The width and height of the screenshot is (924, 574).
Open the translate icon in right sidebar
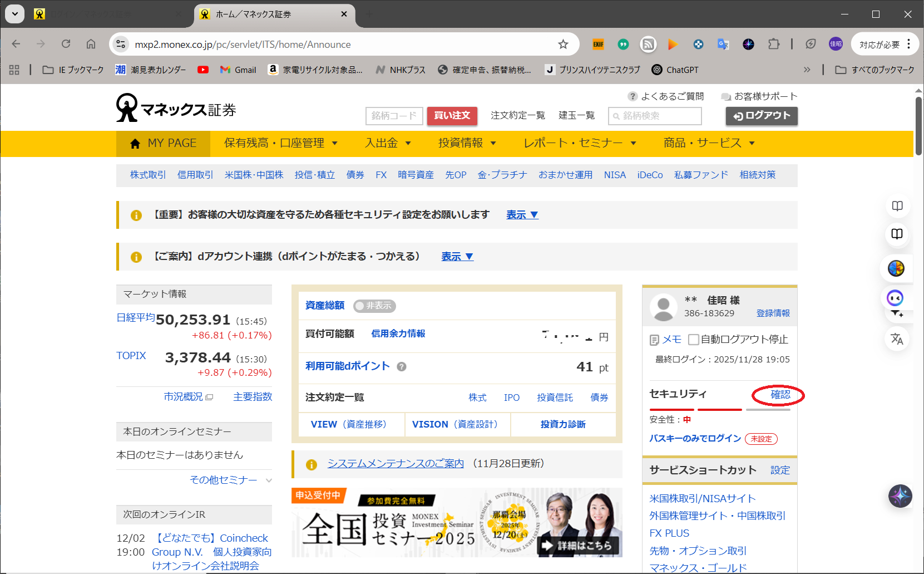click(897, 338)
